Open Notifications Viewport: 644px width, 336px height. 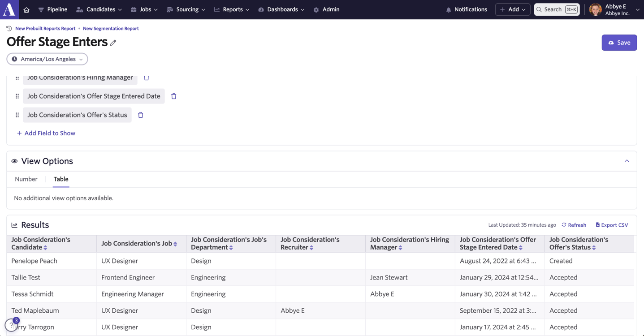click(467, 9)
